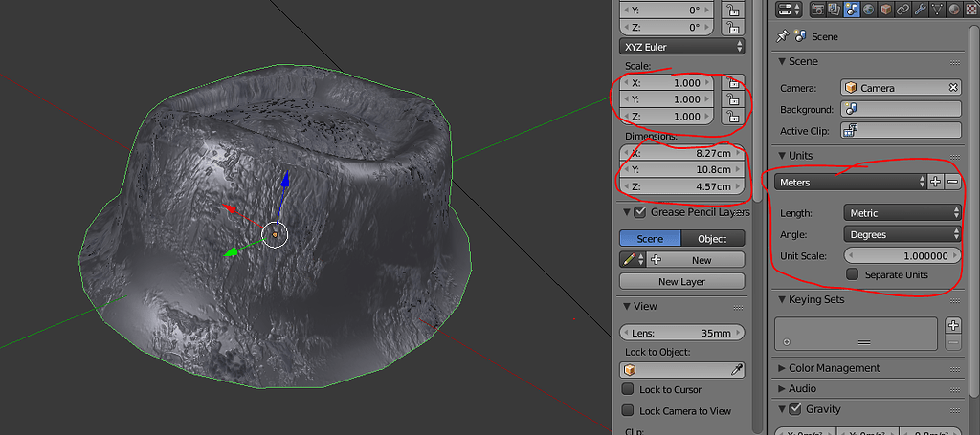Add a keying set with the plus button
This screenshot has height=435, width=980.
(x=953, y=325)
